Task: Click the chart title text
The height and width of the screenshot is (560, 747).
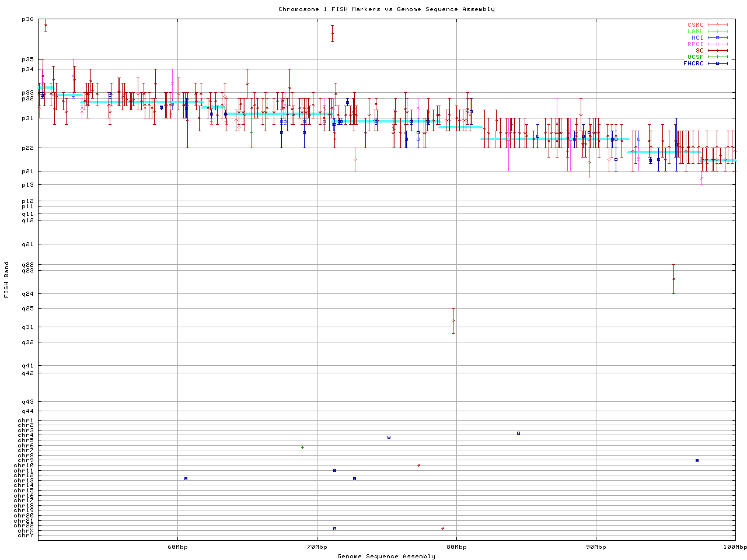Action: tap(386, 9)
